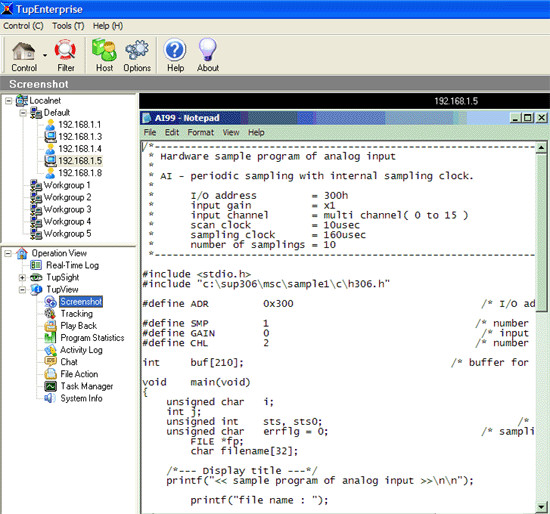
Task: Click the user icon beside 192.168.1.1
Action: click(x=51, y=125)
